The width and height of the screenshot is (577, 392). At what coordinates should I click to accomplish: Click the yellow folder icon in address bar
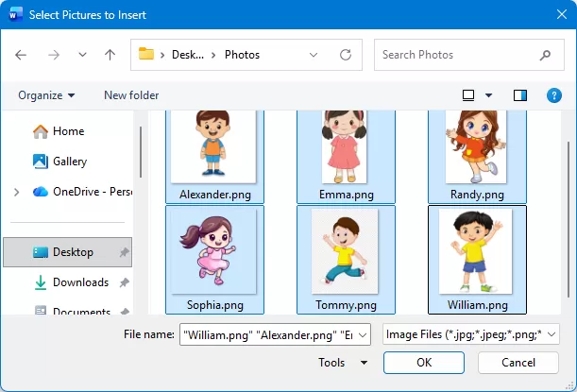coord(146,54)
